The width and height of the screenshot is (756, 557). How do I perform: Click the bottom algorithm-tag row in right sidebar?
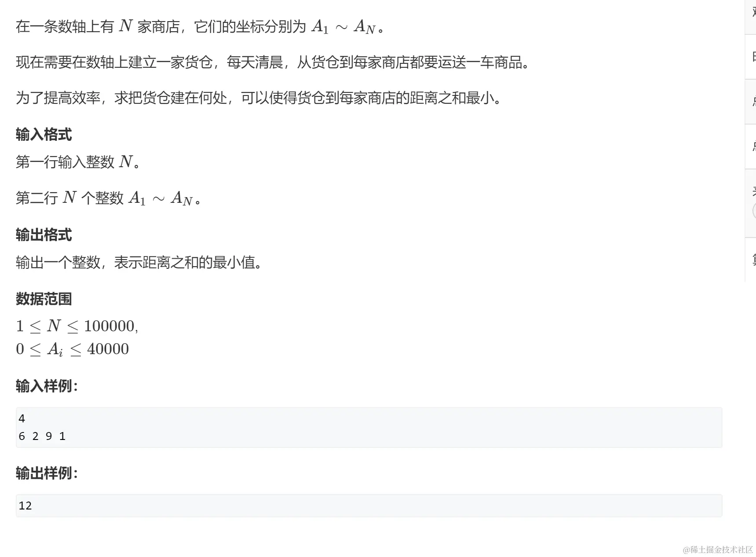click(x=750, y=260)
